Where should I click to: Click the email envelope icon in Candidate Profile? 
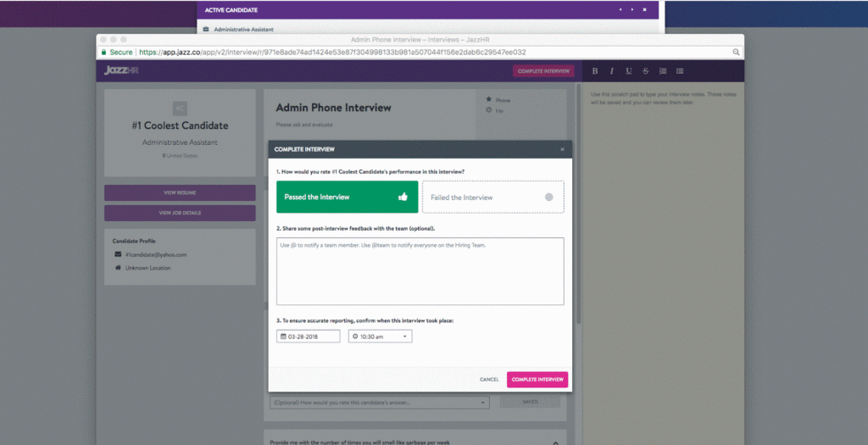pos(118,254)
